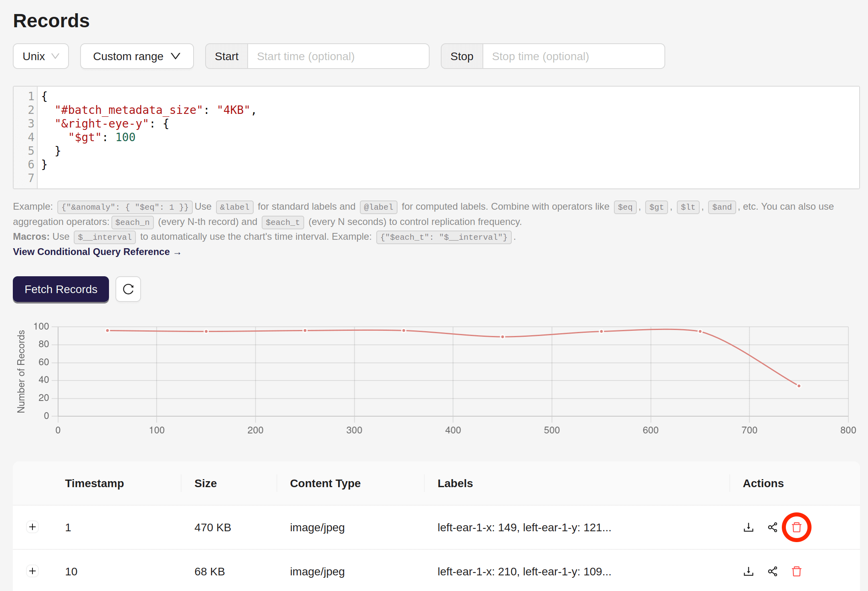The height and width of the screenshot is (591, 868).
Task: Click the Start time input field
Action: (x=339, y=56)
